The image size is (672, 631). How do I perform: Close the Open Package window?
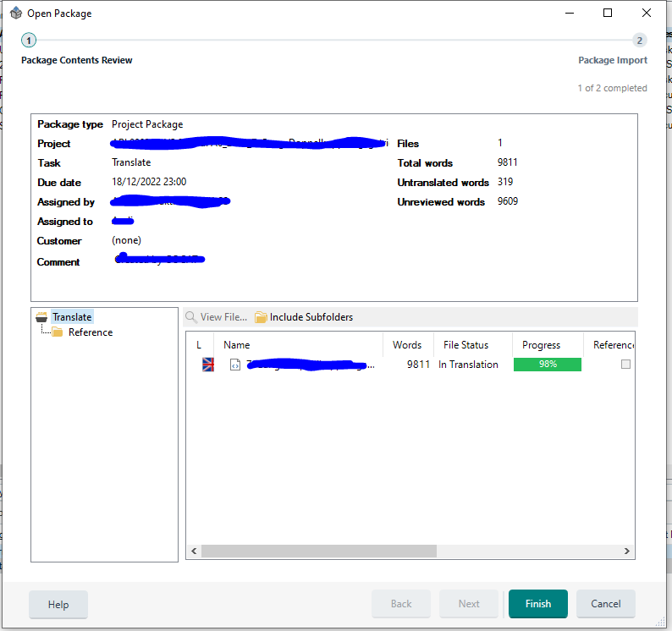[647, 14]
